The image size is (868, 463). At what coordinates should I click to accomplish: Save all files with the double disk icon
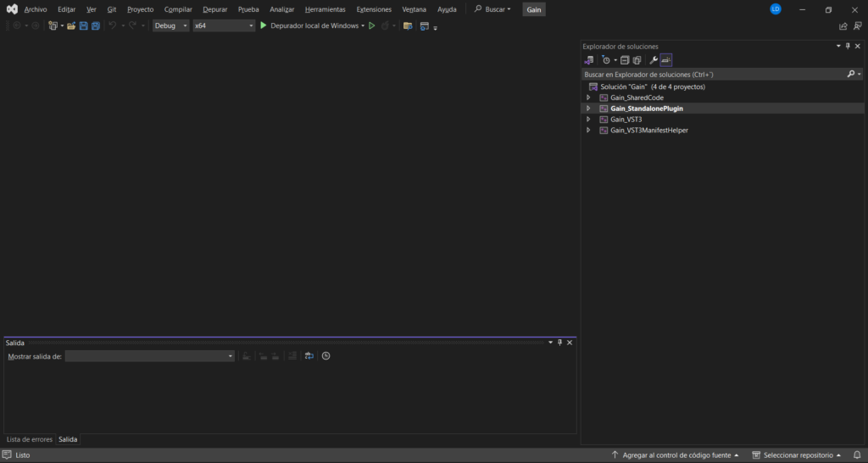pyautogui.click(x=96, y=26)
